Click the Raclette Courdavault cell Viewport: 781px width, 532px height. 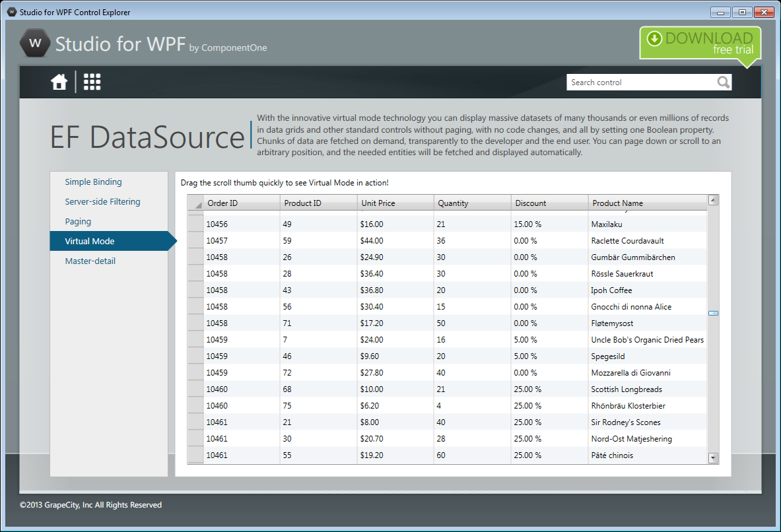click(648, 241)
